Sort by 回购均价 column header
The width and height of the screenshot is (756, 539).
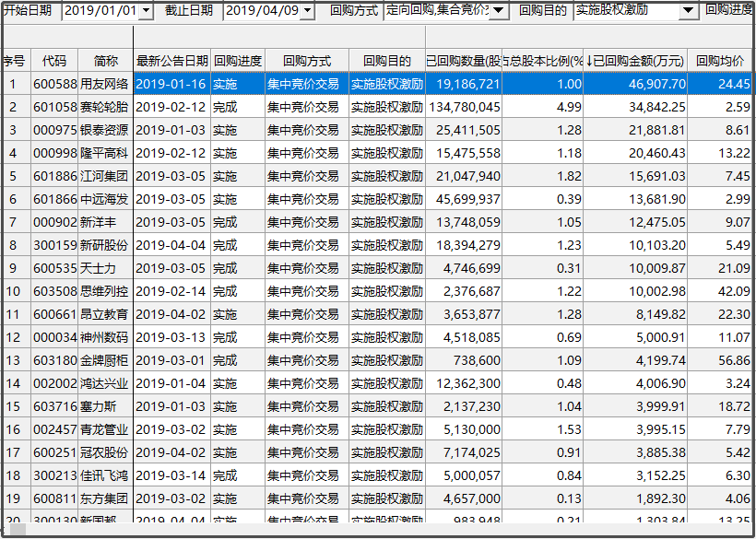point(720,61)
